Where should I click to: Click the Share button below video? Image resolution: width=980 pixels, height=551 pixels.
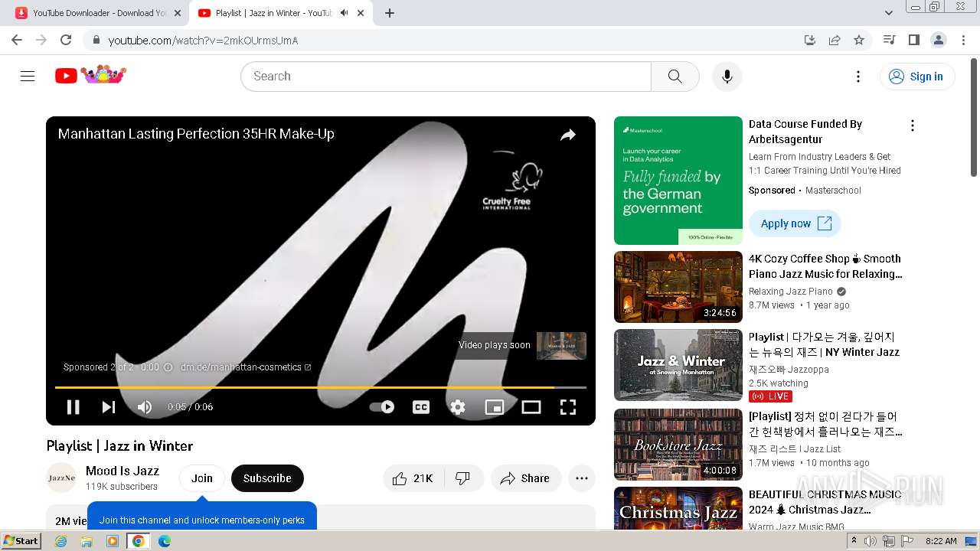coord(526,478)
